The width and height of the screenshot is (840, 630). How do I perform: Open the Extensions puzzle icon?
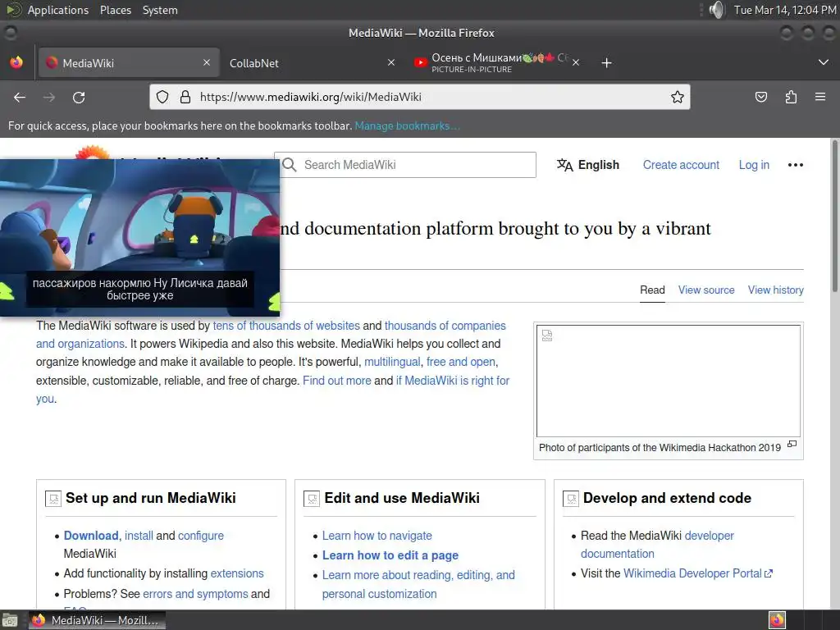tap(792, 97)
